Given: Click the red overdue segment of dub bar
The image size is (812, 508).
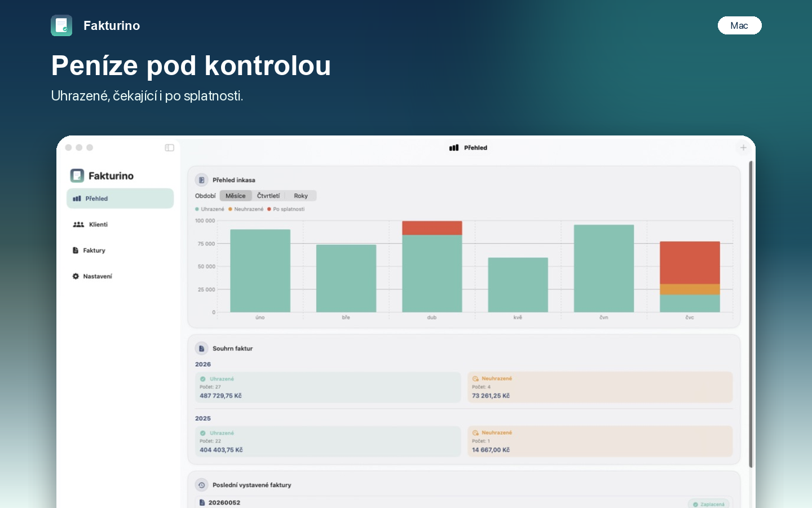Looking at the screenshot, I should 432,228.
